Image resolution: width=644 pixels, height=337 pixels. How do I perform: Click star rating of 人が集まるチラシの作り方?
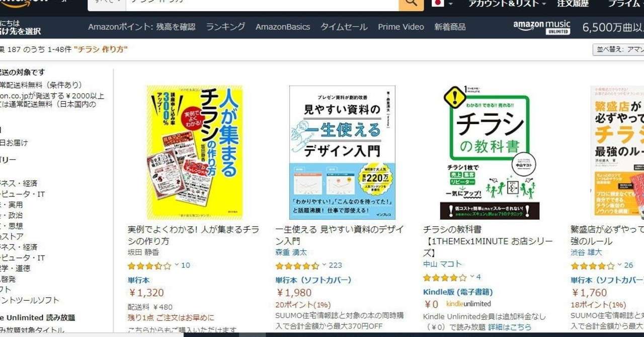click(149, 265)
